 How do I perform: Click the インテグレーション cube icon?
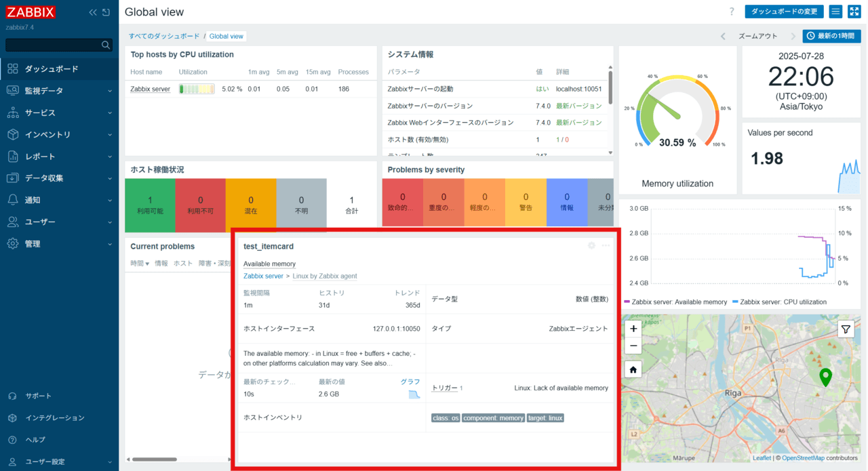coord(12,418)
